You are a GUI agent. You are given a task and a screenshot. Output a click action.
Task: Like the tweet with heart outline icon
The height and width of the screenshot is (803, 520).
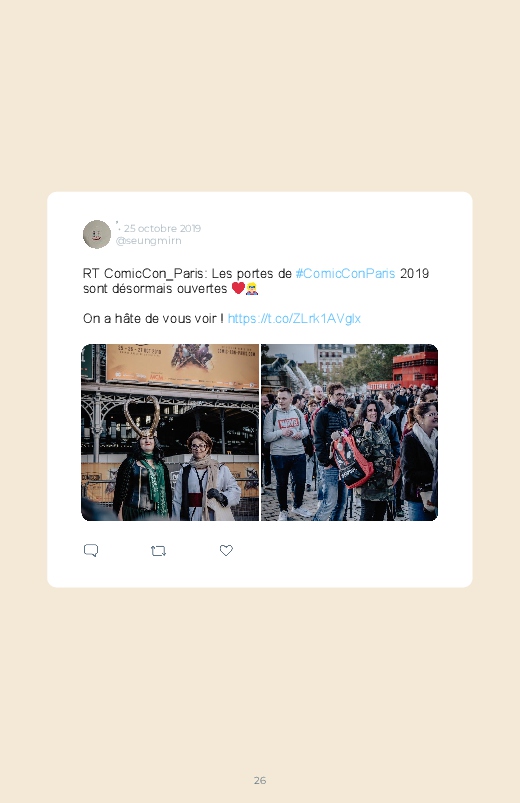(226, 551)
